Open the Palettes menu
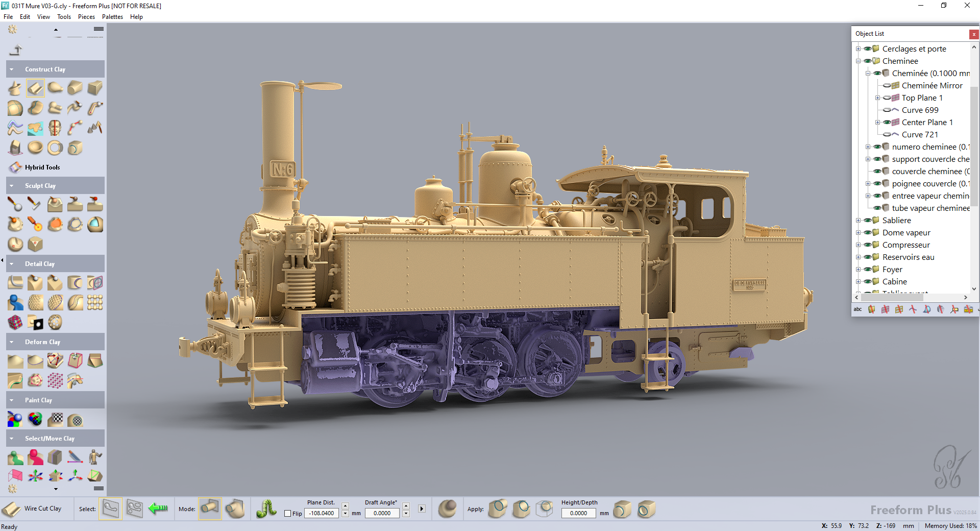Viewport: 980px width, 531px height. click(x=112, y=17)
